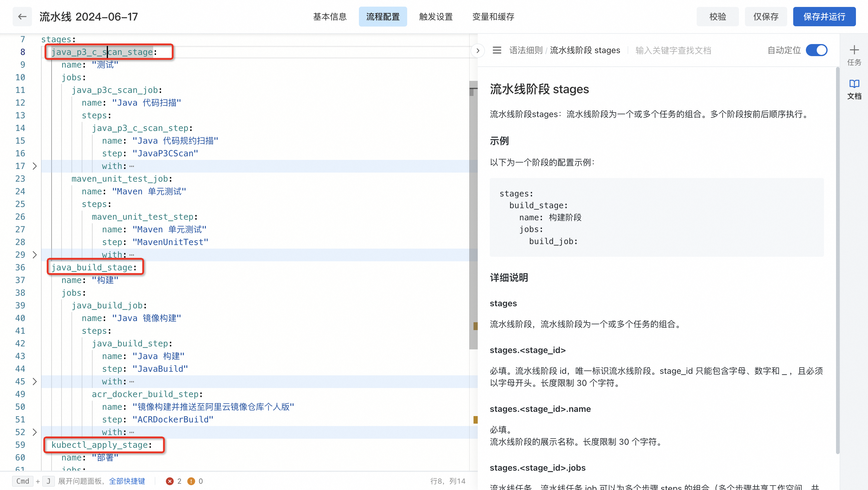Click the "ACRDockerBuild" step value
Image resolution: width=868 pixels, height=490 pixels.
(x=173, y=420)
